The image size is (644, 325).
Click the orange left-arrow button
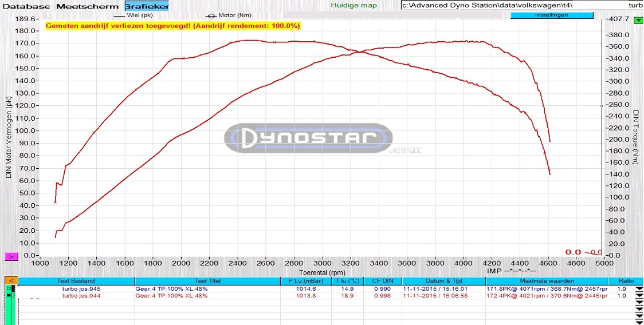[11, 280]
